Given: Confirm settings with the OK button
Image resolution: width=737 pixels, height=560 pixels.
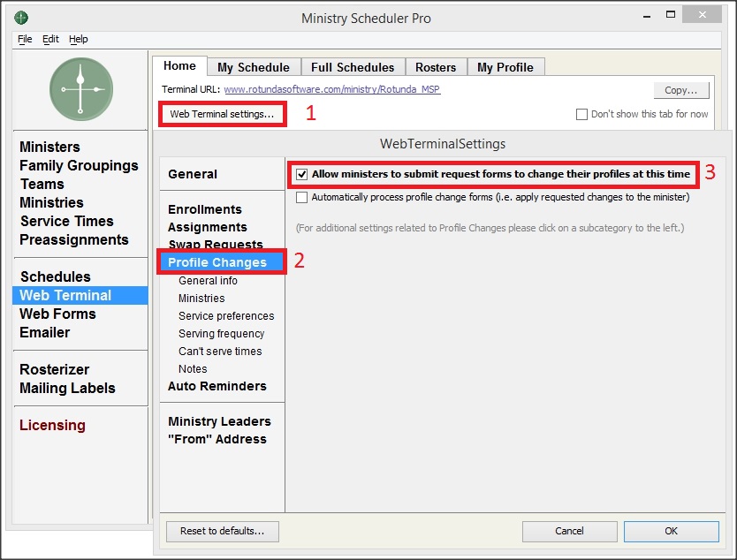Looking at the screenshot, I should click(x=671, y=531).
